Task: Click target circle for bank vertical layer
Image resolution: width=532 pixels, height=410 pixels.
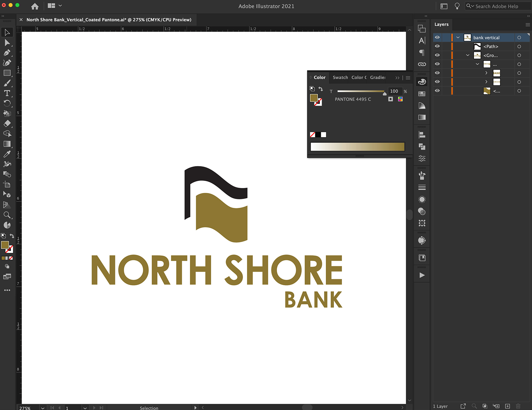Action: 519,37
